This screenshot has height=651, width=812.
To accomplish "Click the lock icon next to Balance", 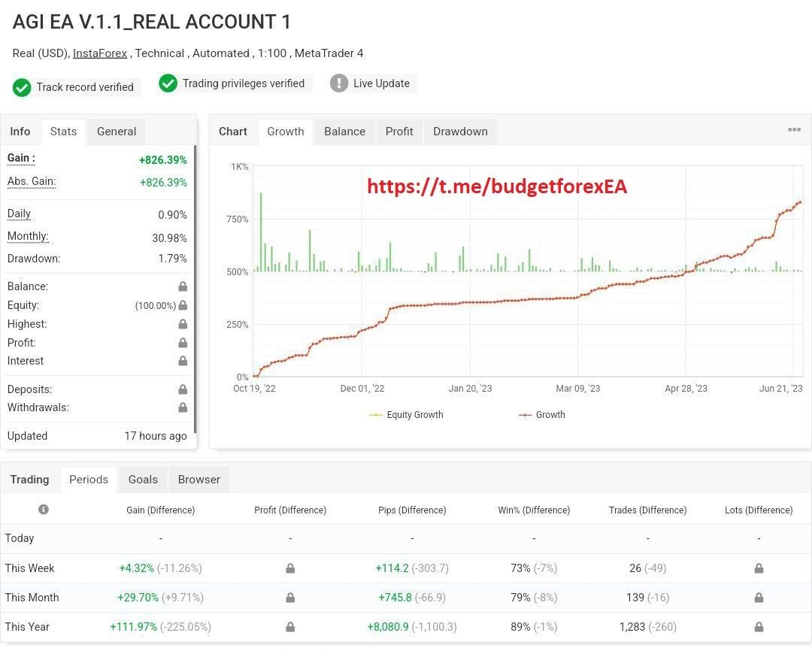I will coord(183,286).
